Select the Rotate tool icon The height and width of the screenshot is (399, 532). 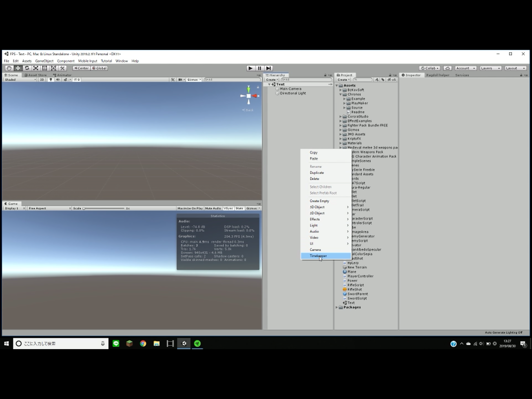pyautogui.click(x=27, y=68)
